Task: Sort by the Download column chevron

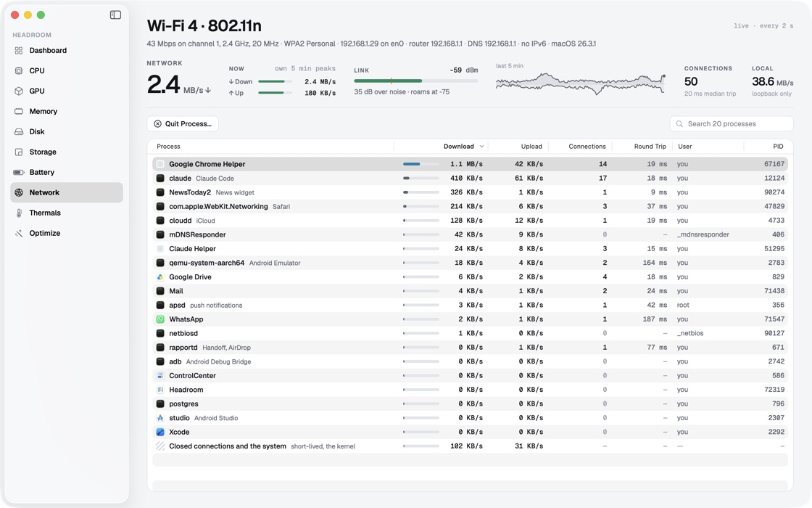Action: point(481,146)
